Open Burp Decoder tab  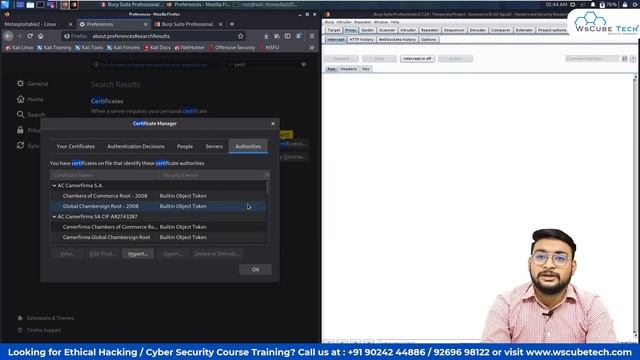pos(478,30)
